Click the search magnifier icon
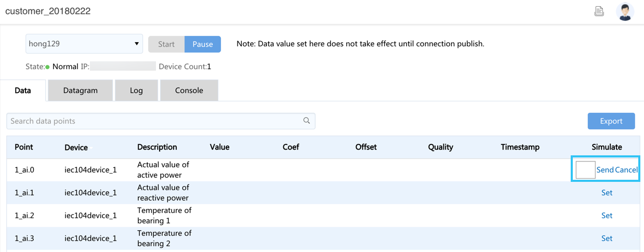 pos(307,121)
